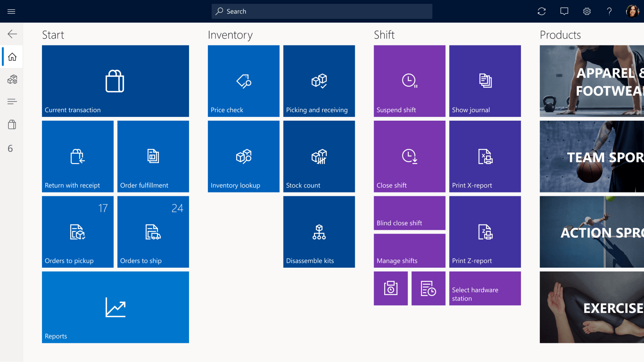Open the Reports tile
The width and height of the screenshot is (644, 362).
pos(115,307)
